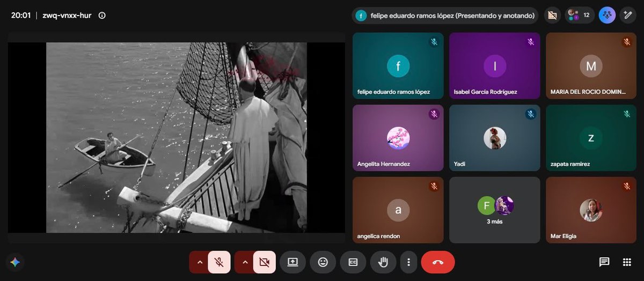The width and height of the screenshot is (644, 281).
Task: Select Angelita Hernandez participant tile
Action: [x=398, y=138]
